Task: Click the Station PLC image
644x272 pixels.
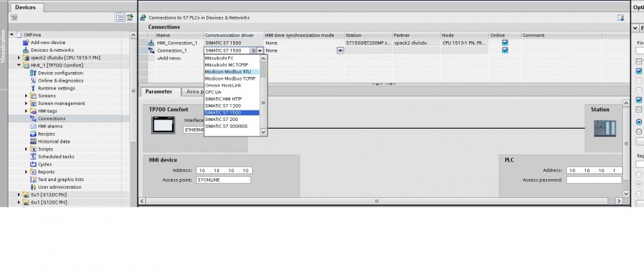Action: [605, 129]
